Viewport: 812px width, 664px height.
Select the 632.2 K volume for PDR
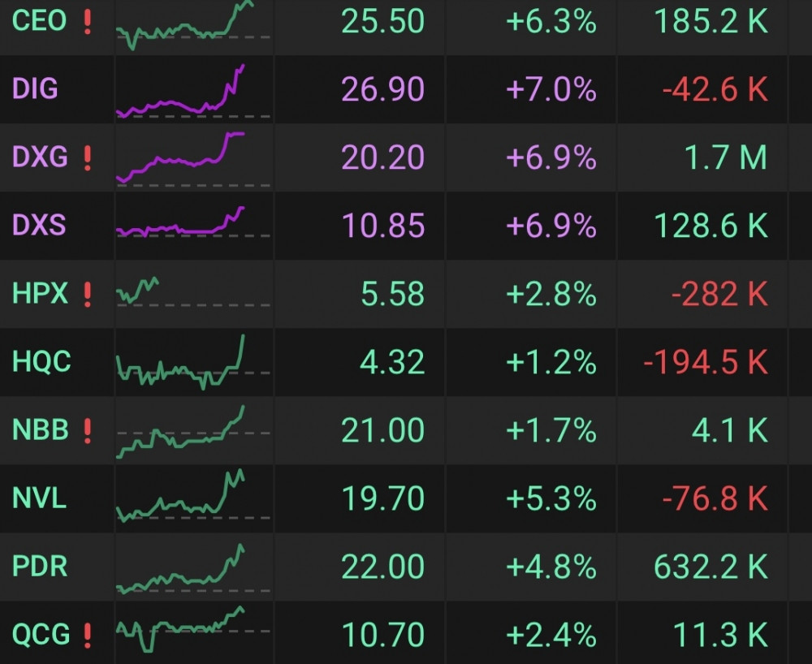point(710,566)
